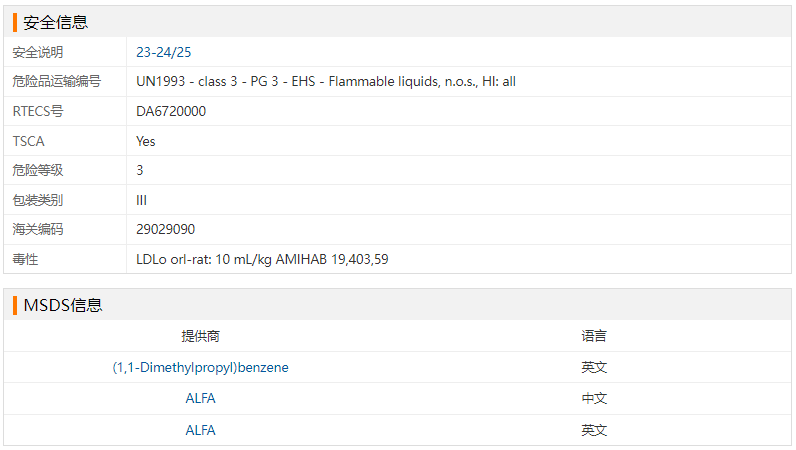Screen dimensions: 796x450
Task: Click the 23-24/25 safety statement link
Action: pos(163,52)
